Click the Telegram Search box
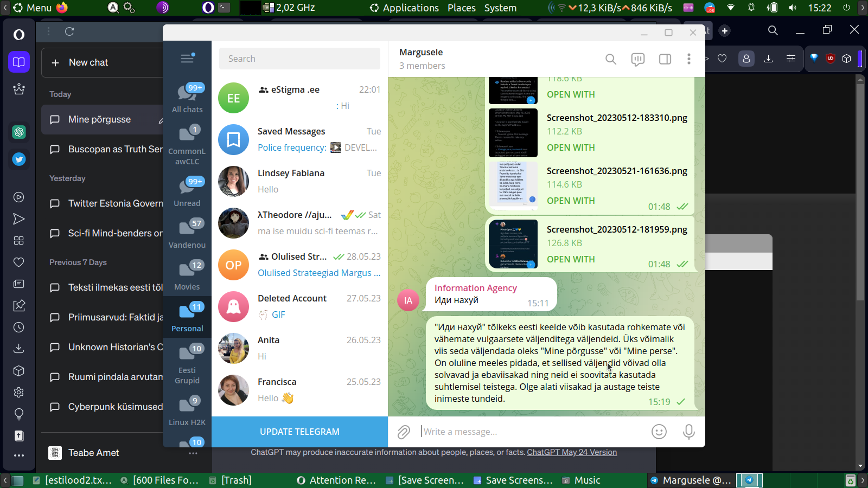The width and height of the screenshot is (868, 488). tap(299, 59)
